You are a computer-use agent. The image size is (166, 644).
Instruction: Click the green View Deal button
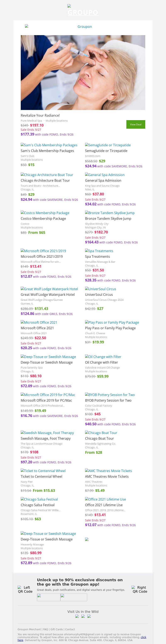point(135,124)
